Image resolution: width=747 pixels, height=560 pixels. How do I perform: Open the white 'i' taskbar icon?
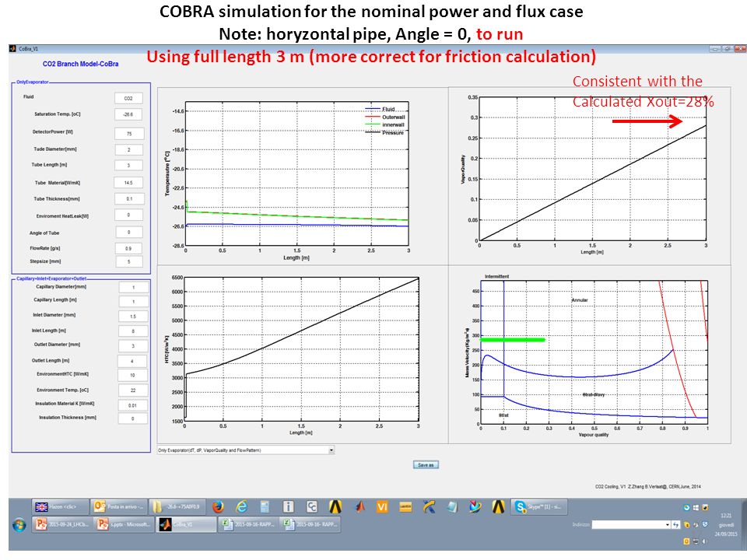tap(288, 507)
